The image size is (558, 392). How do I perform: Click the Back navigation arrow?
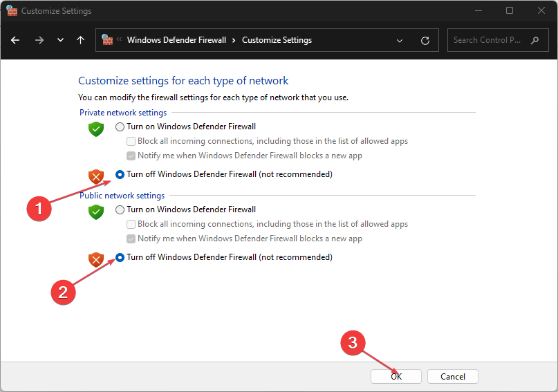[x=15, y=40]
